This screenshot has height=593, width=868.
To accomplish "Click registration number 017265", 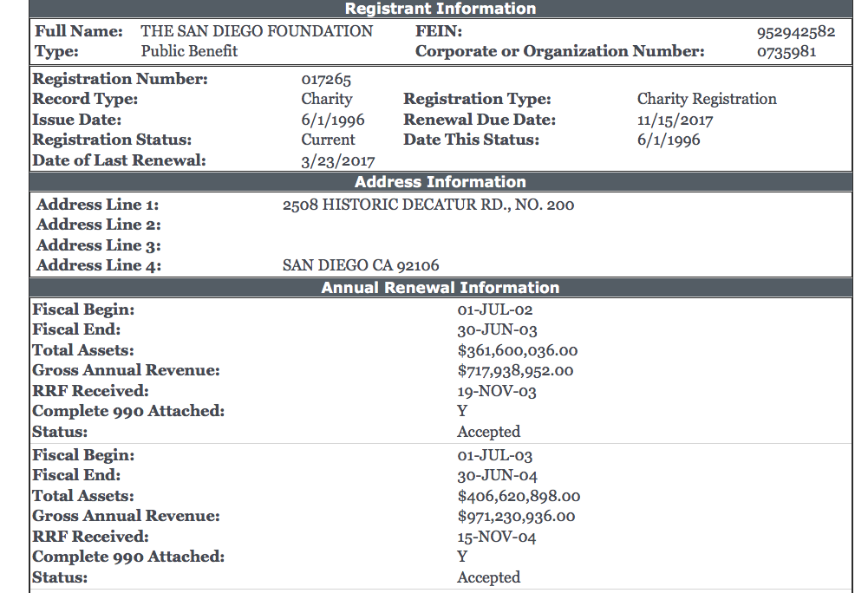I will click(326, 80).
